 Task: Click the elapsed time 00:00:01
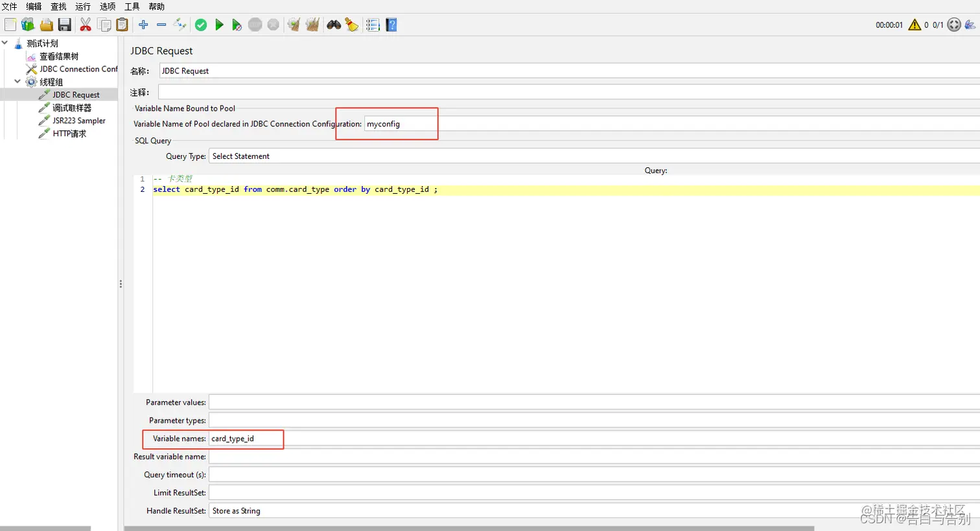[889, 25]
